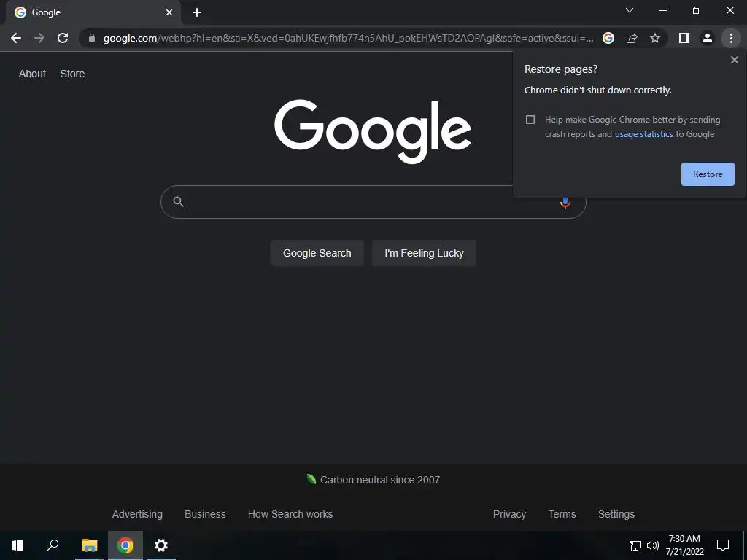Click the forward navigation arrow

(x=39, y=38)
